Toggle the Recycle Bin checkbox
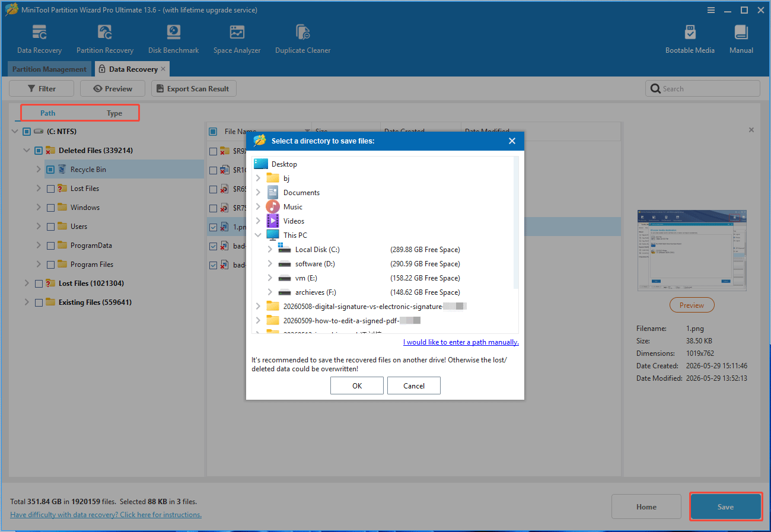 50,170
